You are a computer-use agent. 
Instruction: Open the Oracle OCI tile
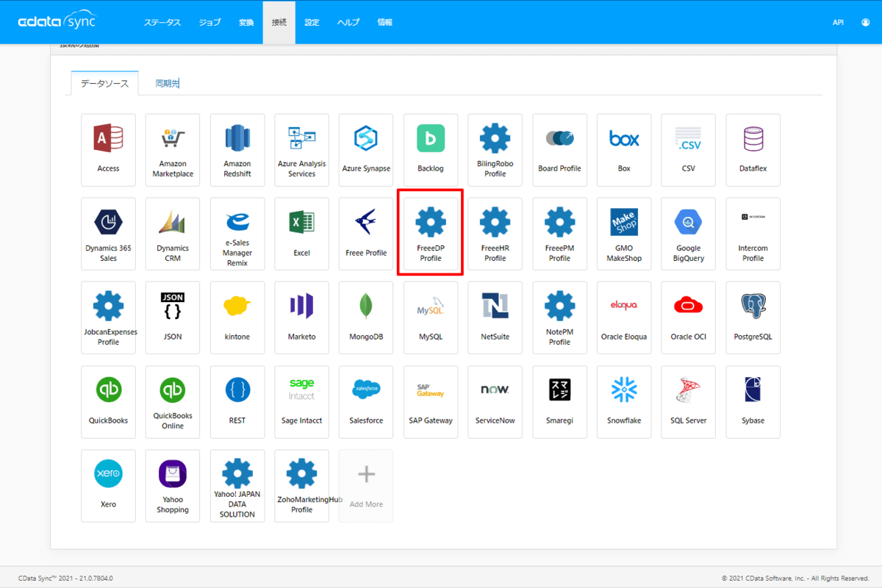pyautogui.click(x=689, y=318)
